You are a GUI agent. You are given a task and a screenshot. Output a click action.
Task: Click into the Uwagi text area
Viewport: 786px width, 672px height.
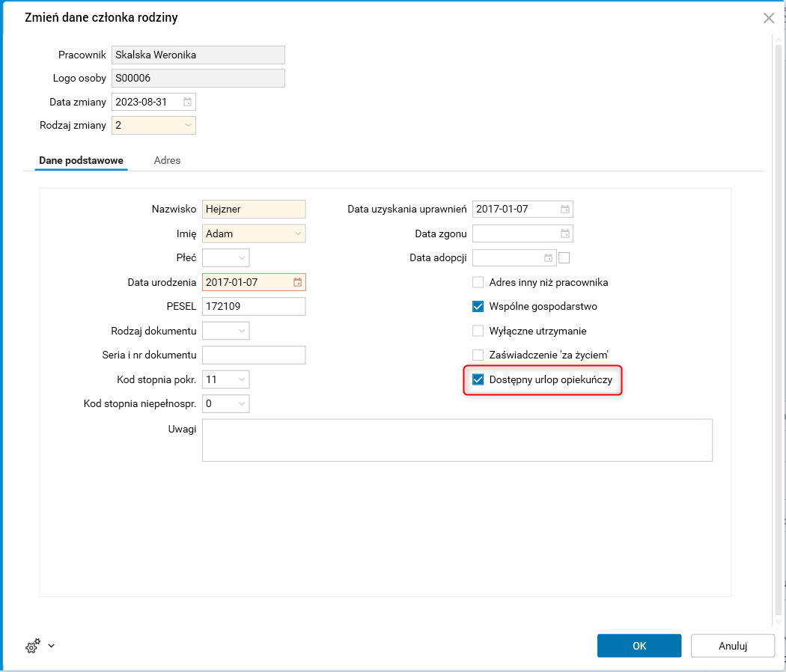tap(457, 440)
